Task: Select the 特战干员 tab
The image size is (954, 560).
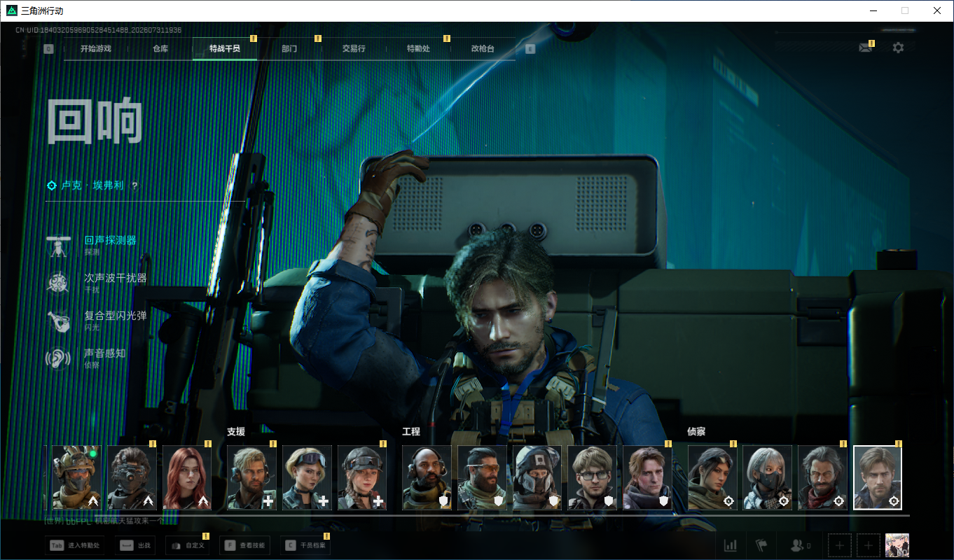Action: tap(225, 49)
